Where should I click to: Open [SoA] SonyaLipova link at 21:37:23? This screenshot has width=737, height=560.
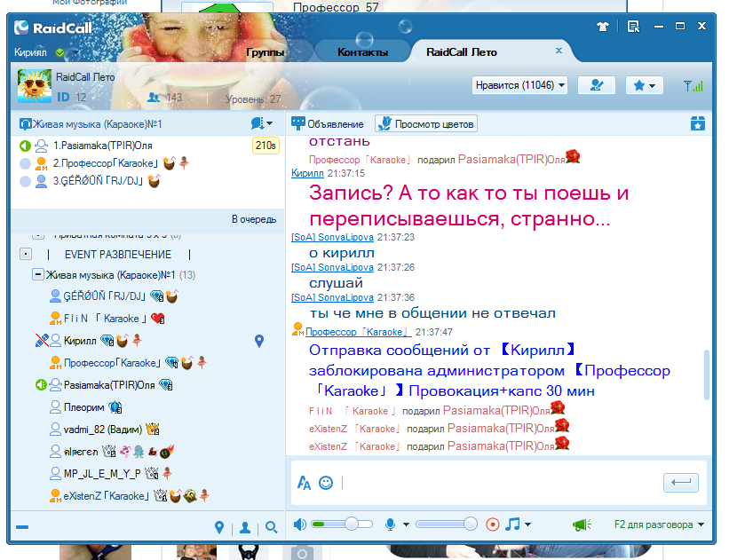coord(332,237)
